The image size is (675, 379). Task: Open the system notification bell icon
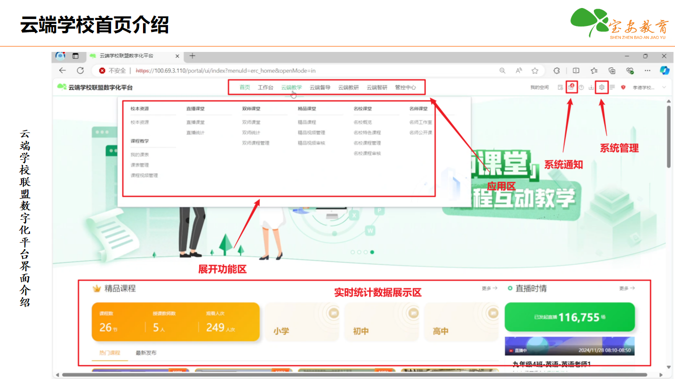[x=571, y=87]
